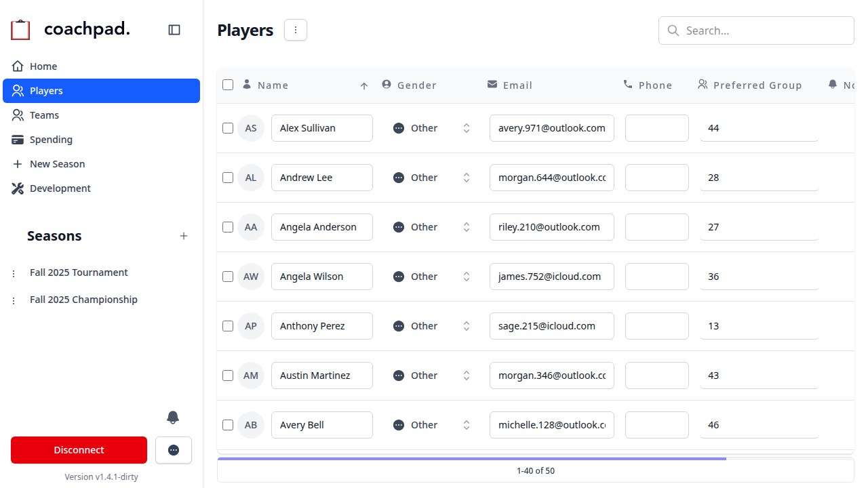
Task: Select the Fall 2025 Championship season
Action: click(83, 299)
